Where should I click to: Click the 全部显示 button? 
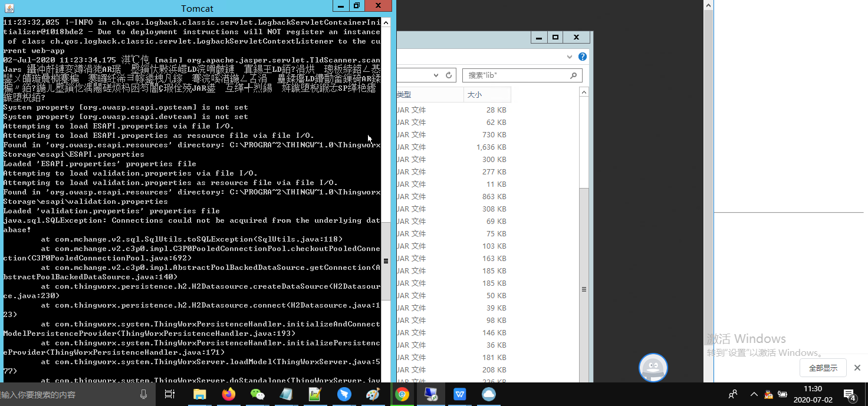(x=823, y=368)
